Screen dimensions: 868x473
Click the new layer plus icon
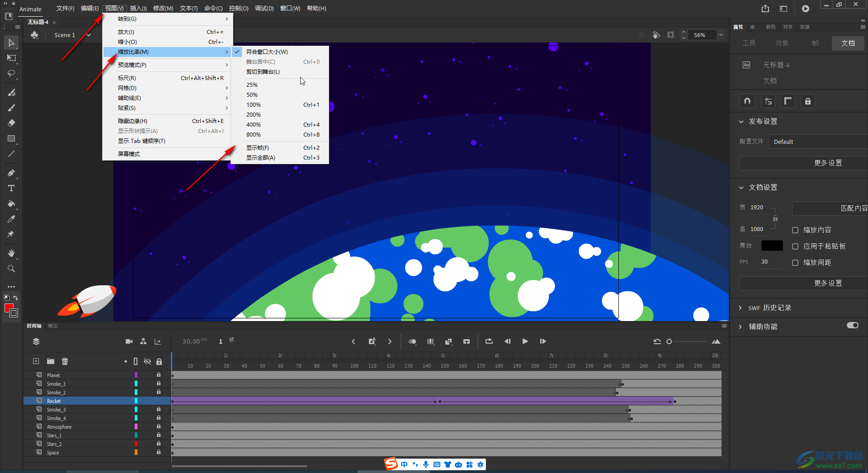click(36, 361)
